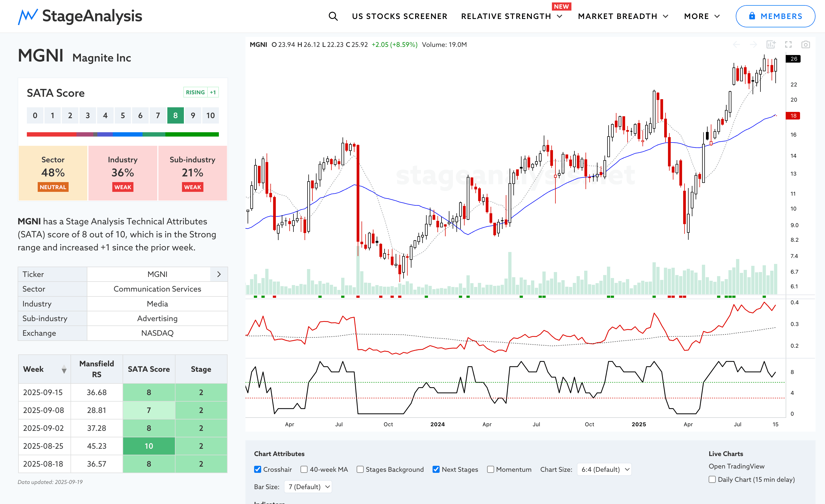Enable the Daily Chart checkbox
Screen dimensions: 825x504
[x=712, y=479]
